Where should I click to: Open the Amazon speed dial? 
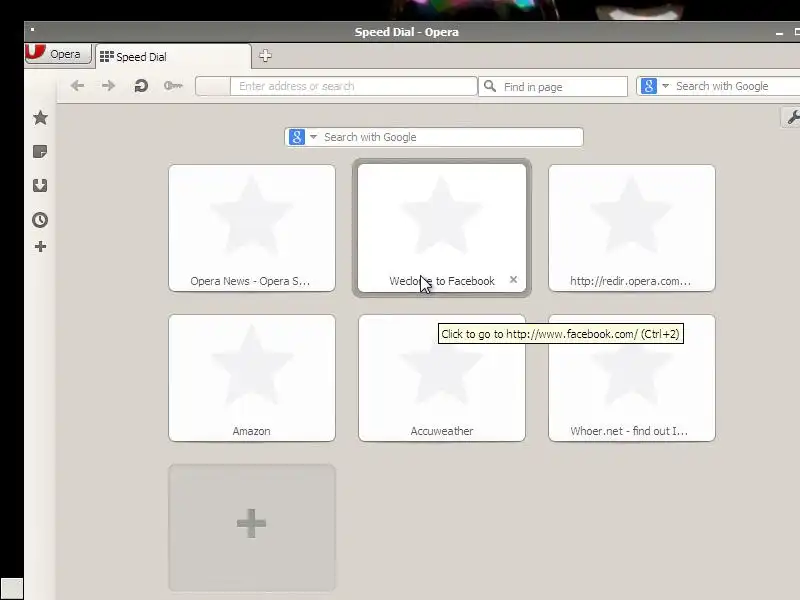point(252,378)
